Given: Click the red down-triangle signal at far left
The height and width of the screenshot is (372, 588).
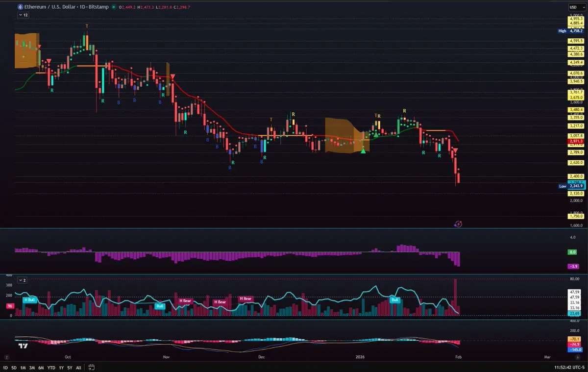Looking at the screenshot, I should 40,47.
